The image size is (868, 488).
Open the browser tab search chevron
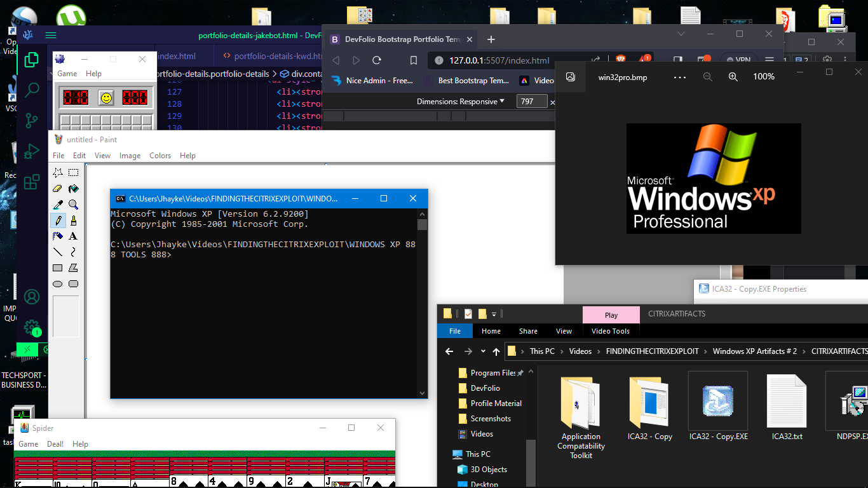tap(681, 34)
